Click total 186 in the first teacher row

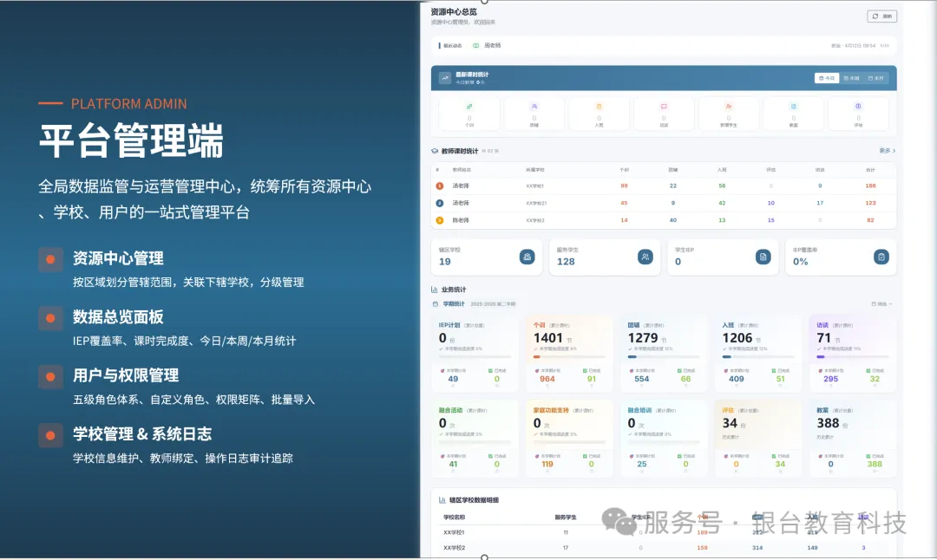click(x=870, y=186)
